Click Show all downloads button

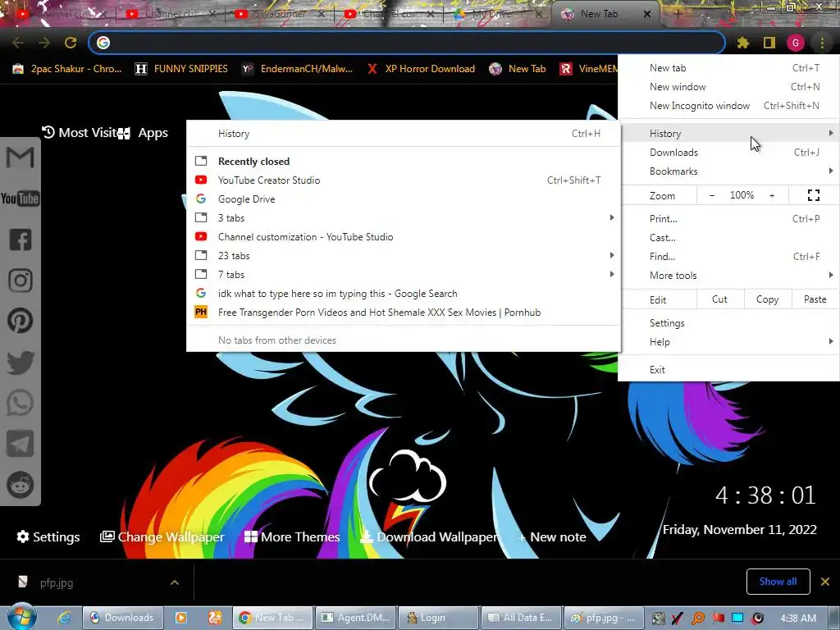[x=778, y=582]
